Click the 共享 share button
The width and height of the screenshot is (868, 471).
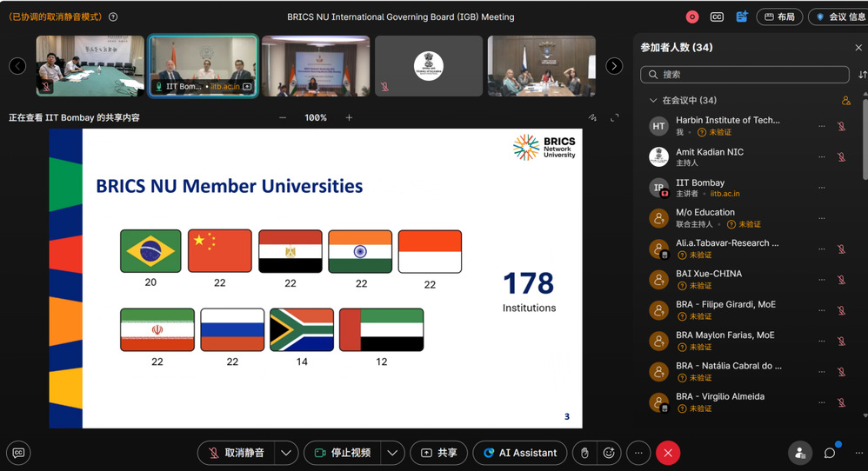439,453
